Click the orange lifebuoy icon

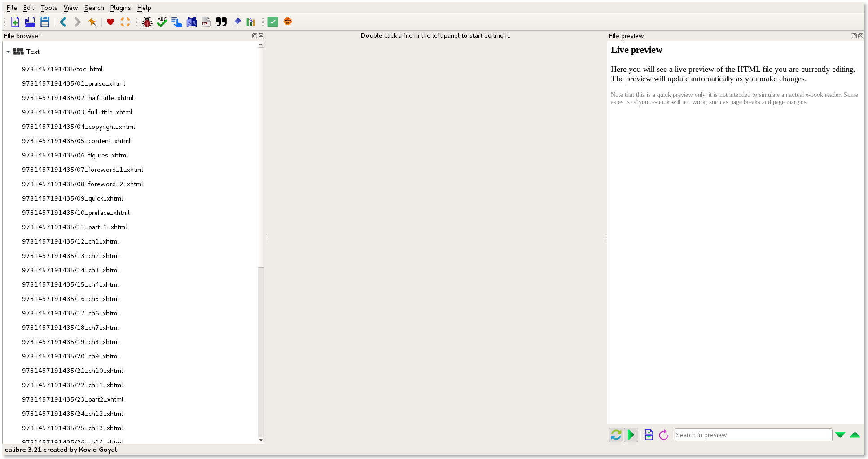pyautogui.click(x=125, y=22)
